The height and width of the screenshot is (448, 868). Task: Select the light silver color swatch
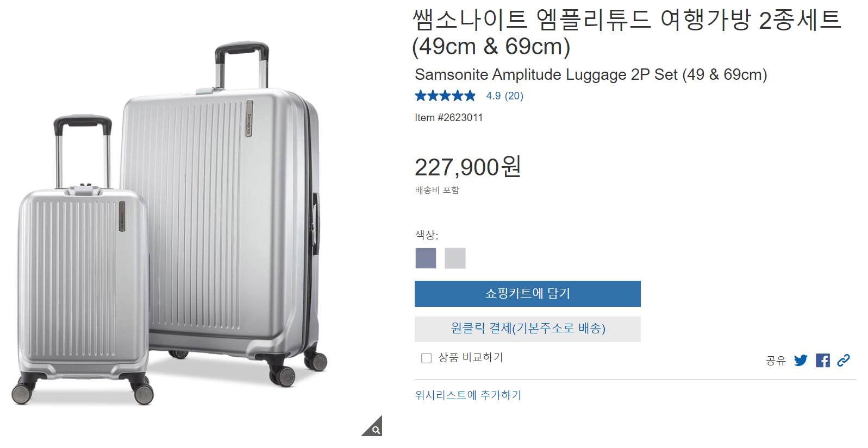pos(455,258)
